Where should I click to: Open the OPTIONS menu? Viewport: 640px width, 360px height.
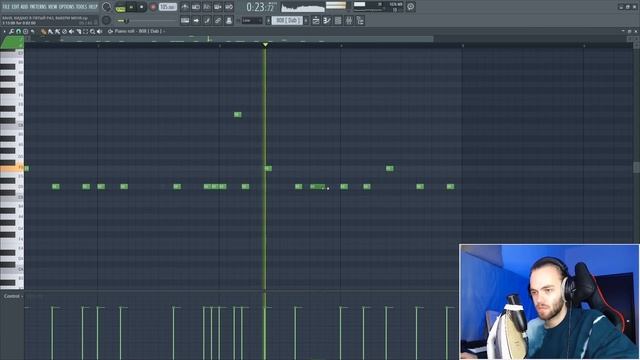67,7
